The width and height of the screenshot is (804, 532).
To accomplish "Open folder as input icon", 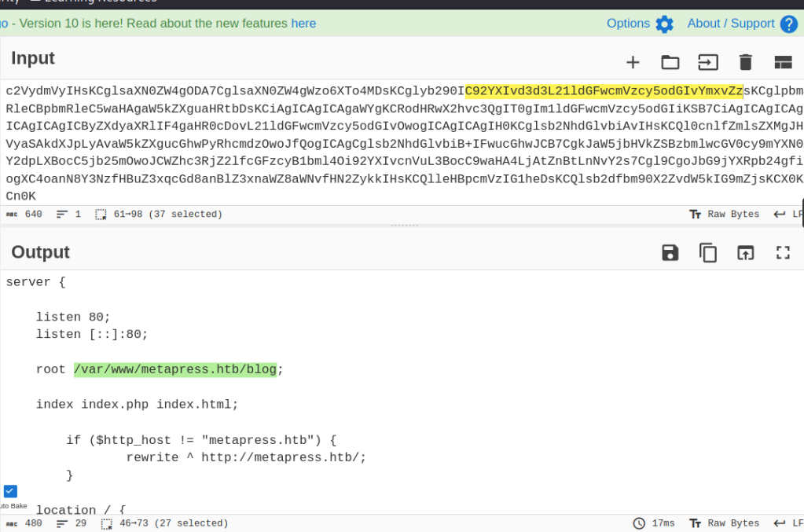I will click(670, 63).
